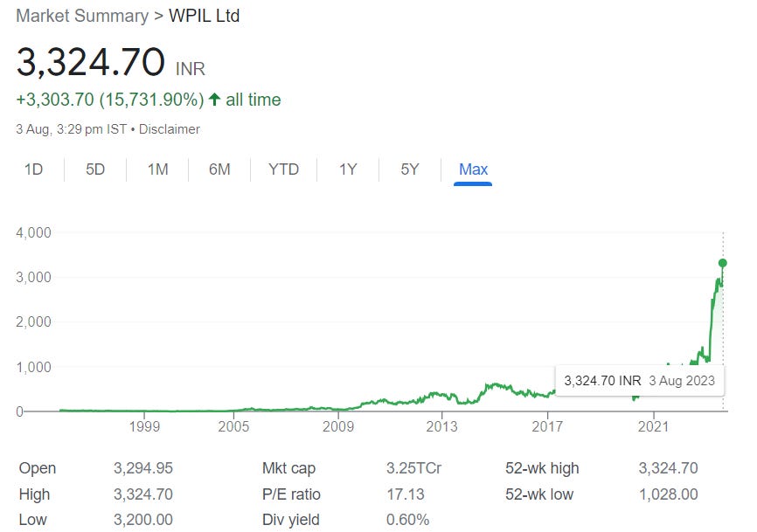The image size is (757, 532).
Task: Open the 1M price chart
Action: (157, 169)
